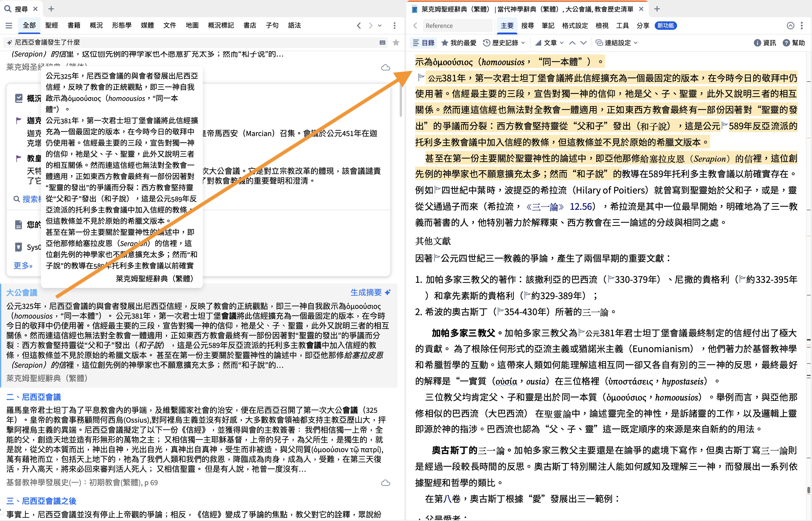This screenshot has width=812, height=521.
Task: Click 八 link in 在第八卷 sentence
Action: click(x=448, y=499)
